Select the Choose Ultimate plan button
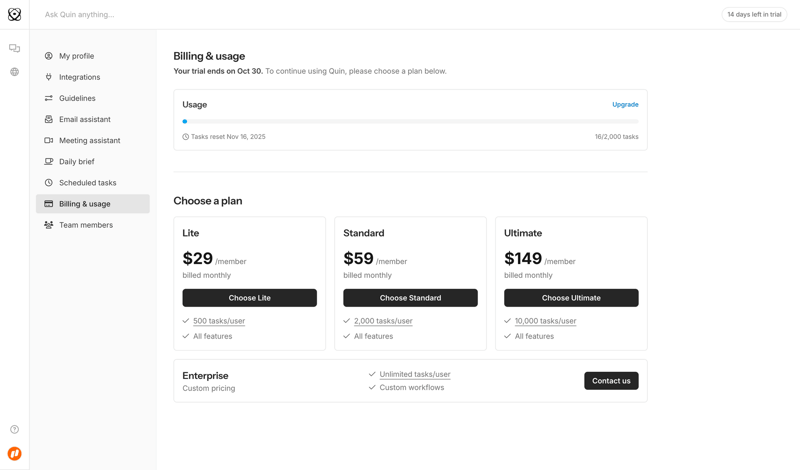The height and width of the screenshot is (470, 800). point(571,298)
